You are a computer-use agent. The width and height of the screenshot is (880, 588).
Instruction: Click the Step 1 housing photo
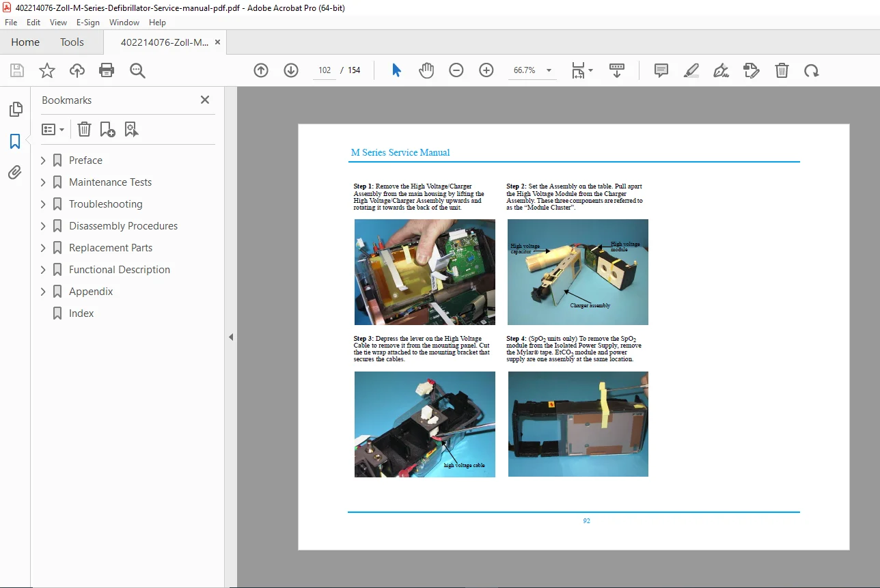coord(425,272)
